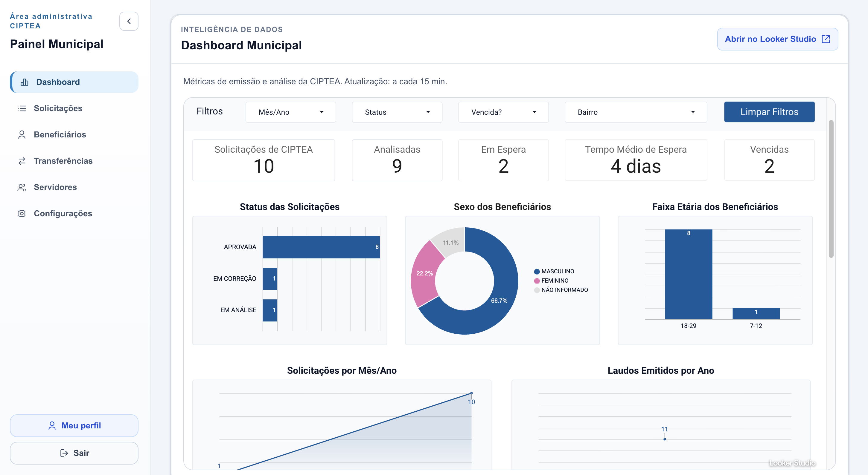Expand the Status filter dropdown

[x=397, y=112]
